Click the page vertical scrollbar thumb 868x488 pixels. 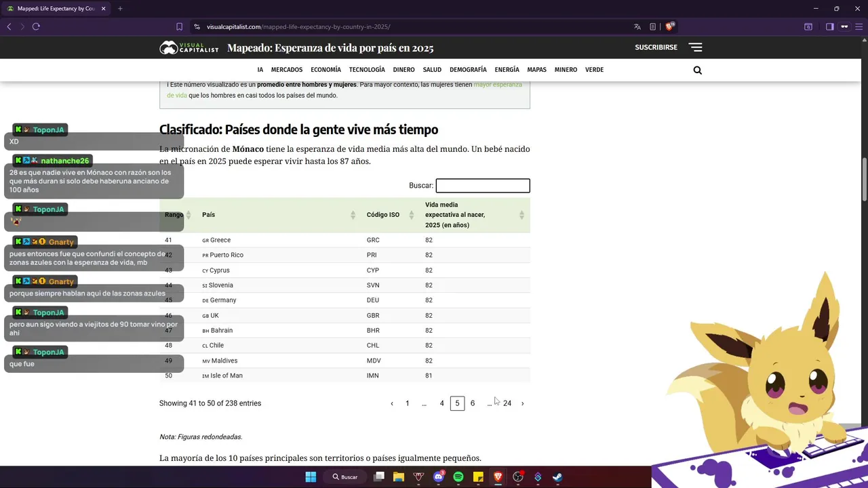coord(864,179)
